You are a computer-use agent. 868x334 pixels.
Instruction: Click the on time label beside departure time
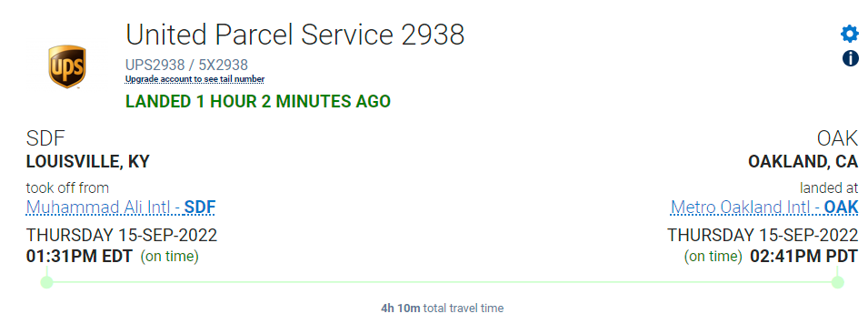(x=169, y=257)
